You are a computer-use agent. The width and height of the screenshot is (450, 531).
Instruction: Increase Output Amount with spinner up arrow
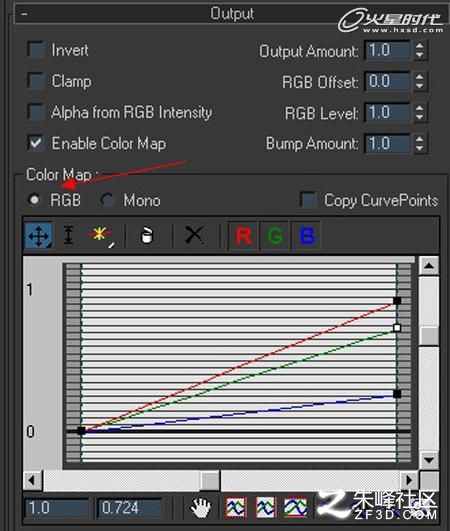click(420, 45)
